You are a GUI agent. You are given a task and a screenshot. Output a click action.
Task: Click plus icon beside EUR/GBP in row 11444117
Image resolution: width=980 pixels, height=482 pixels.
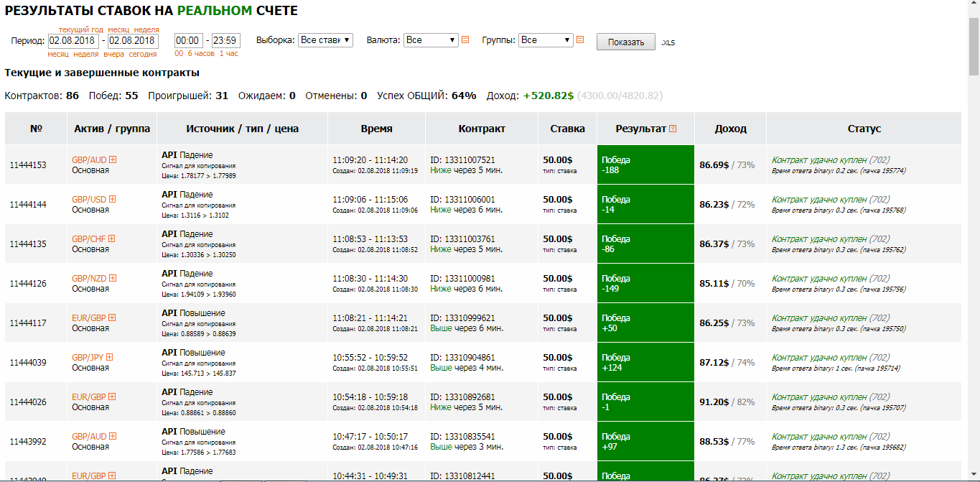[112, 318]
